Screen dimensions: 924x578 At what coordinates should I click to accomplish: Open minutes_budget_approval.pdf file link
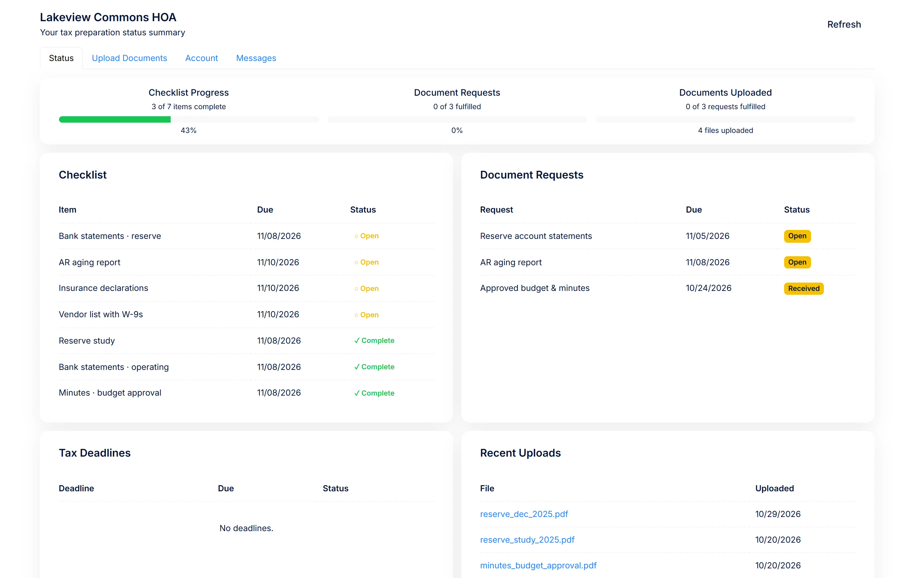[538, 565]
